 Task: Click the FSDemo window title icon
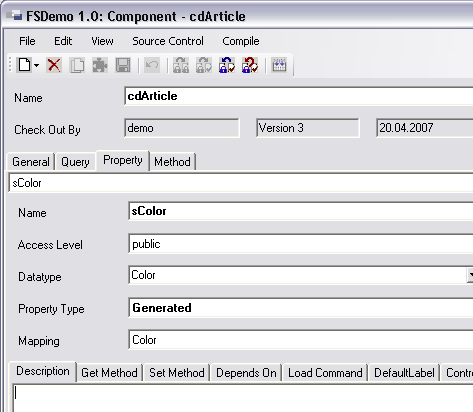pyautogui.click(x=14, y=16)
